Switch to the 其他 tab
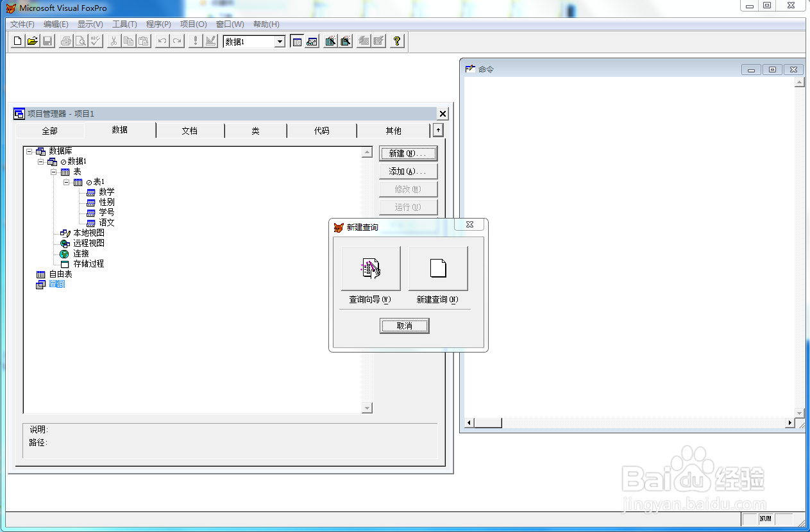The width and height of the screenshot is (810, 532). (393, 131)
